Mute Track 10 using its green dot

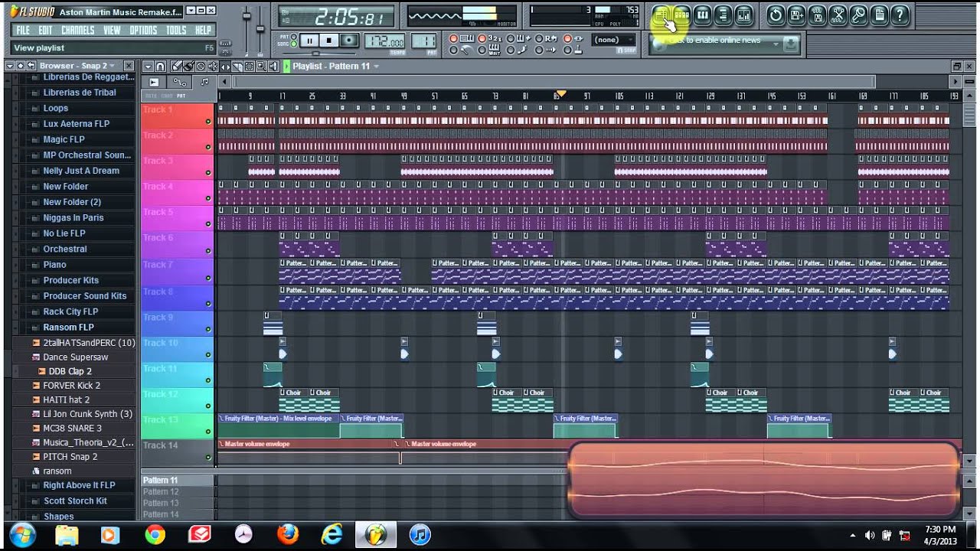pos(207,355)
